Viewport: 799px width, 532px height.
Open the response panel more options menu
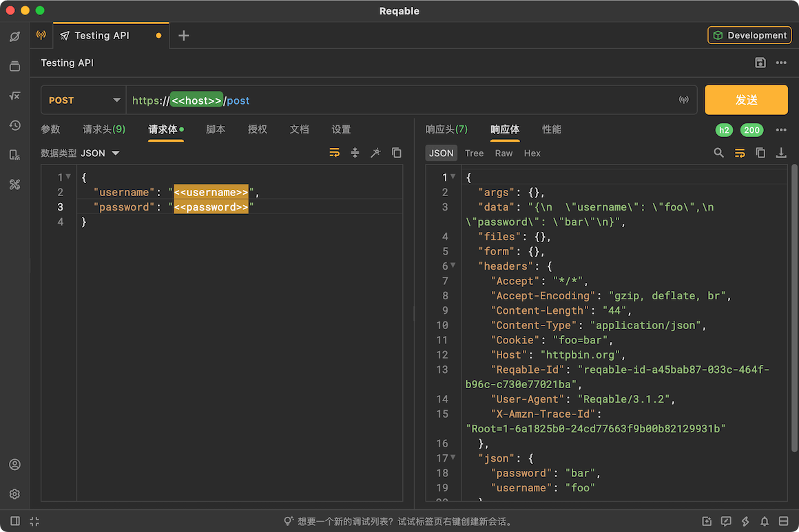pos(781,130)
